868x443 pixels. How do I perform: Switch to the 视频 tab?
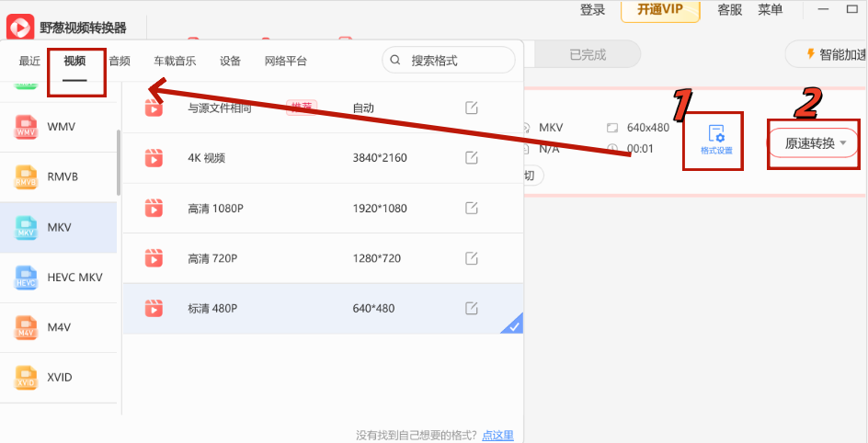click(74, 61)
